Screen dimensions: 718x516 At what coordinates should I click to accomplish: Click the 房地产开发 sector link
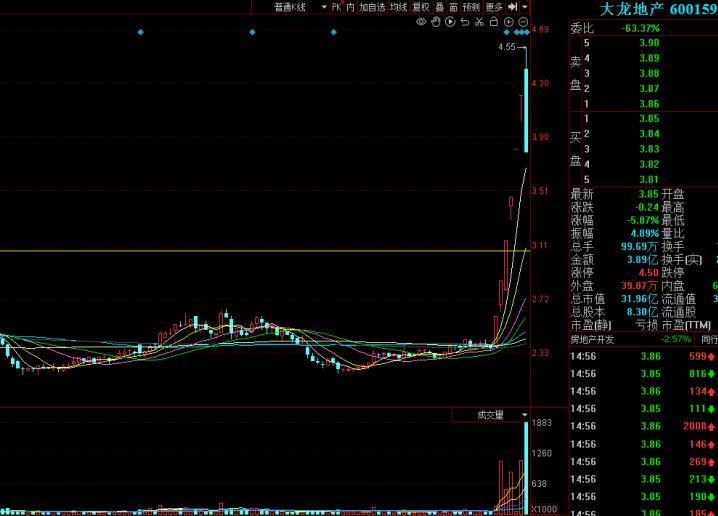click(x=592, y=340)
